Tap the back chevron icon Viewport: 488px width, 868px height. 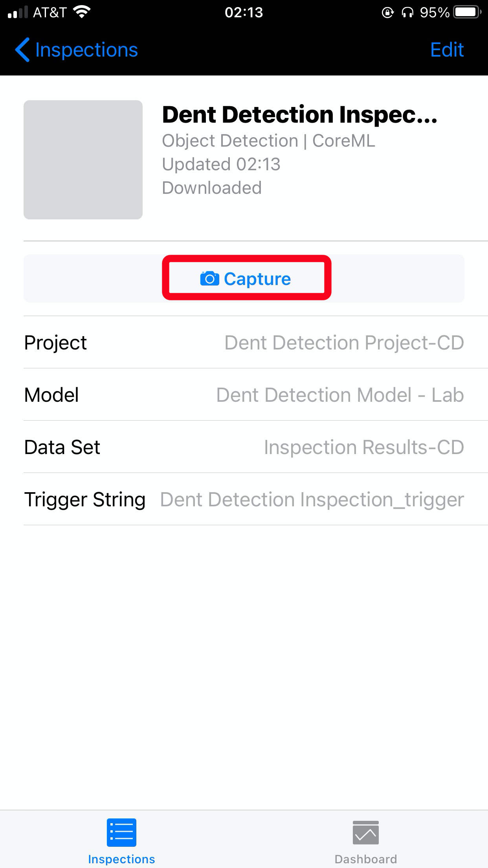point(22,50)
